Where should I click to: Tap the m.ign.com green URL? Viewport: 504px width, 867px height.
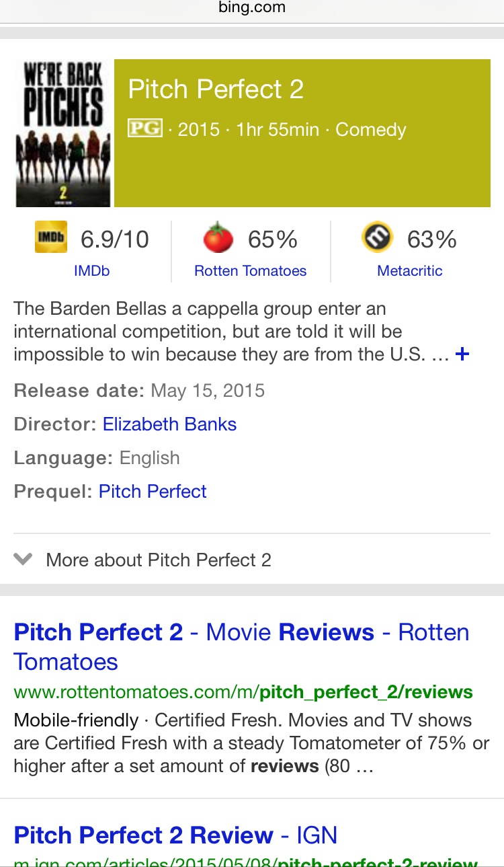[245, 861]
